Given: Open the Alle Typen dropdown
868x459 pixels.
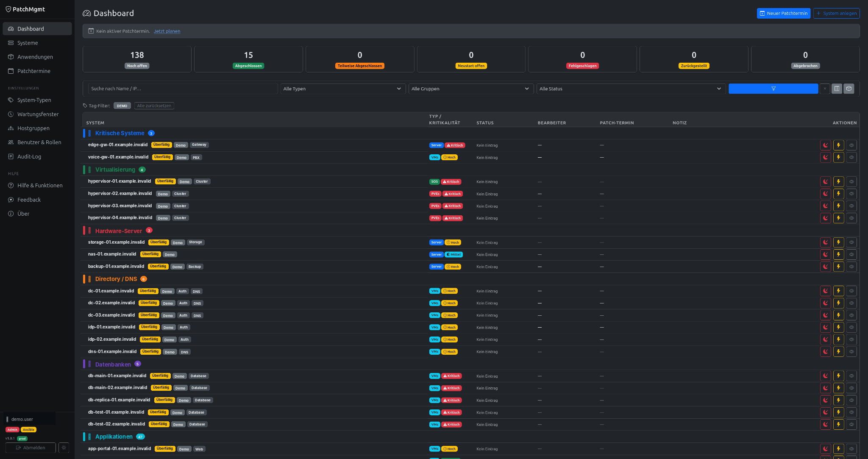Looking at the screenshot, I should [x=343, y=89].
